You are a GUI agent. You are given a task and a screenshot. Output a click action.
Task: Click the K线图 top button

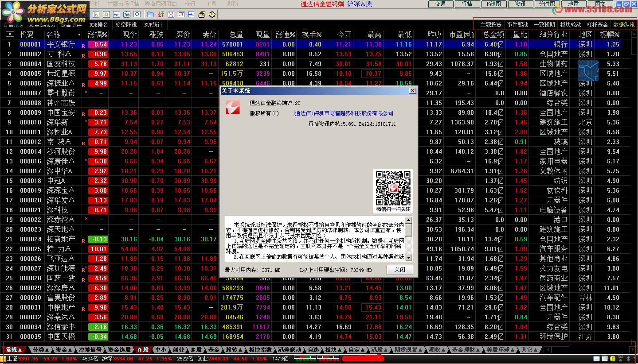point(493,4)
